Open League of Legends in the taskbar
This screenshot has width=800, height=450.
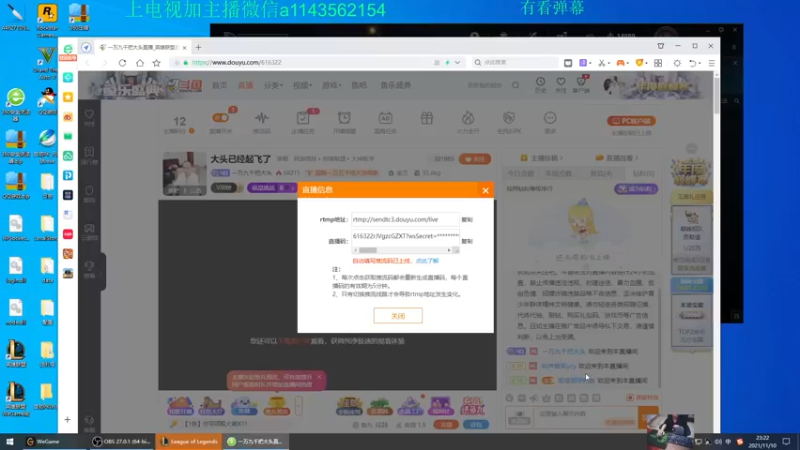pos(189,442)
